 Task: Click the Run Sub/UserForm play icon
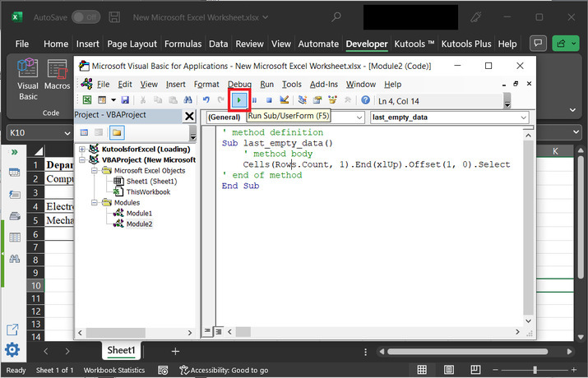click(x=239, y=100)
